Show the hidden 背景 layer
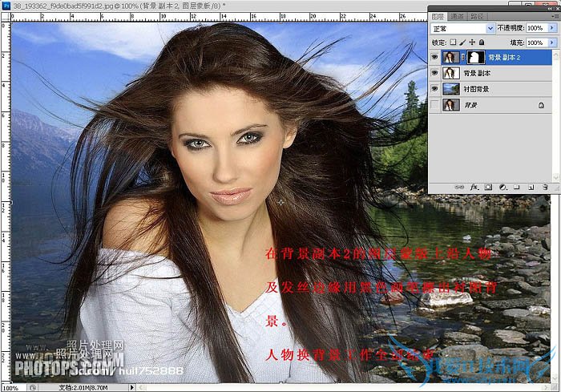 [434, 105]
